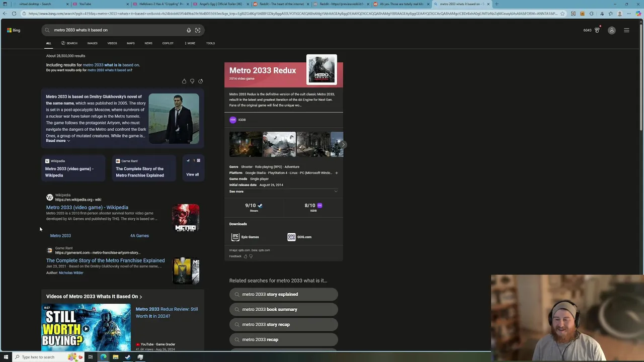This screenshot has width=644, height=362.
Task: Click View all sources card
Action: coord(192,168)
